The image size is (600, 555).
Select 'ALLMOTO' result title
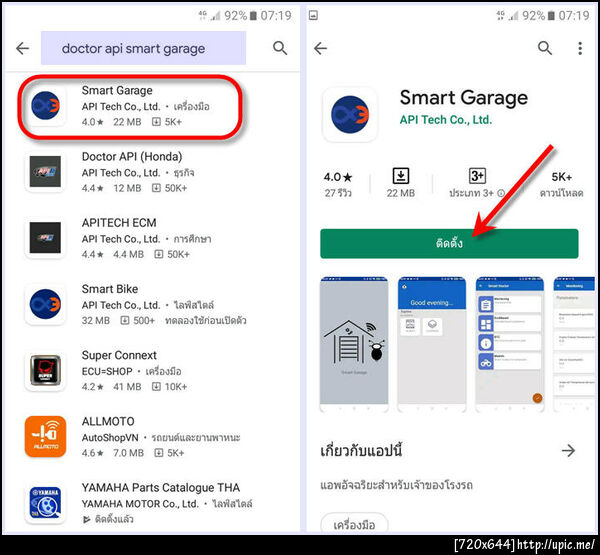[108, 421]
